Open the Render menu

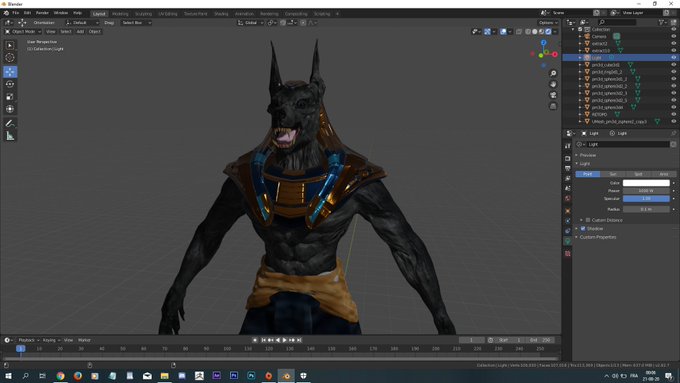(x=42, y=13)
